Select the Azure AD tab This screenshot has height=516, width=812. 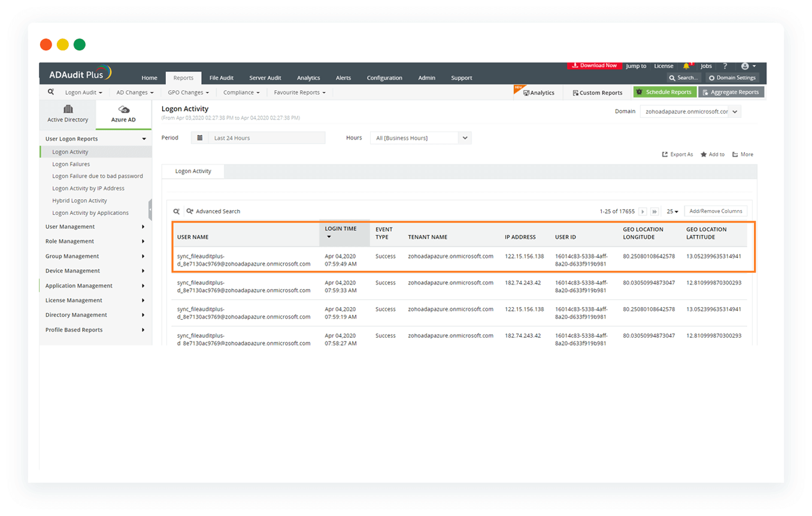pyautogui.click(x=123, y=114)
